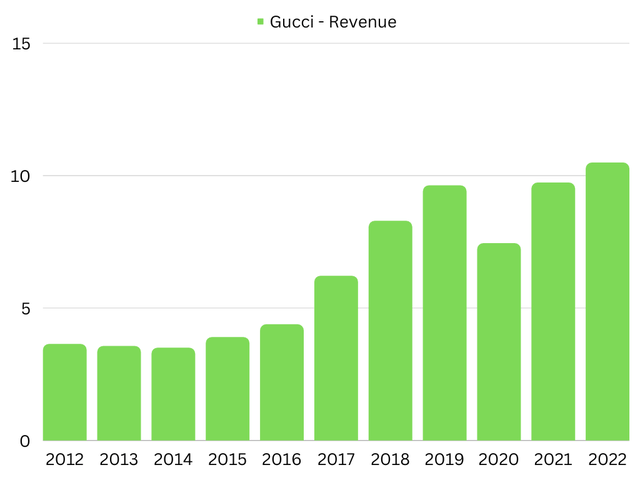The height and width of the screenshot is (480, 640).
Task: Click the 2013 x-axis label
Action: click(119, 460)
